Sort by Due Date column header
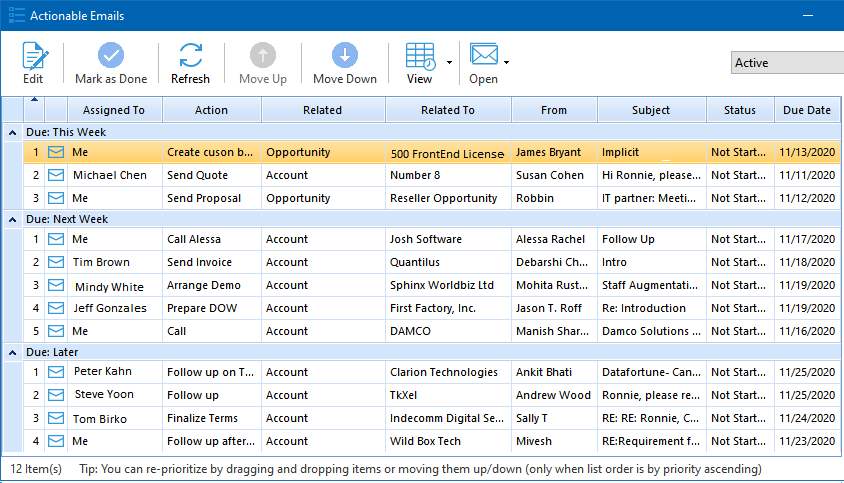Viewport: 844px width, 483px height. pyautogui.click(x=807, y=110)
